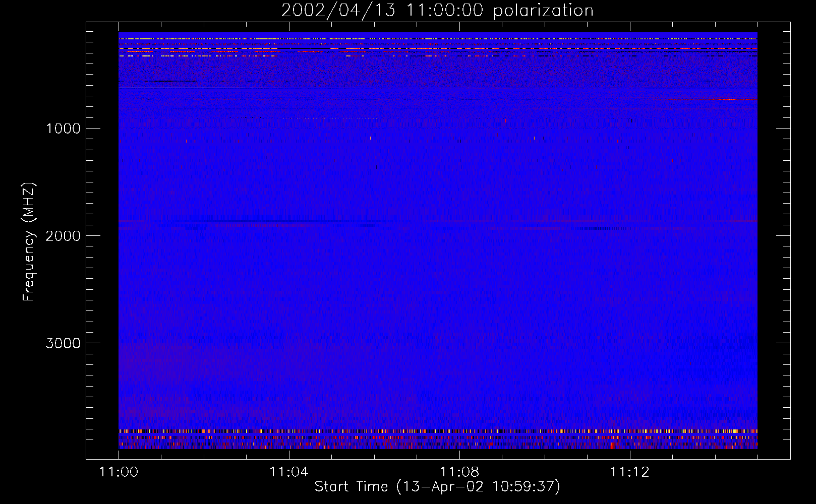The image size is (816, 504).
Task: Click the 'Frequency (MHZ)' axis label
Action: click(x=29, y=242)
